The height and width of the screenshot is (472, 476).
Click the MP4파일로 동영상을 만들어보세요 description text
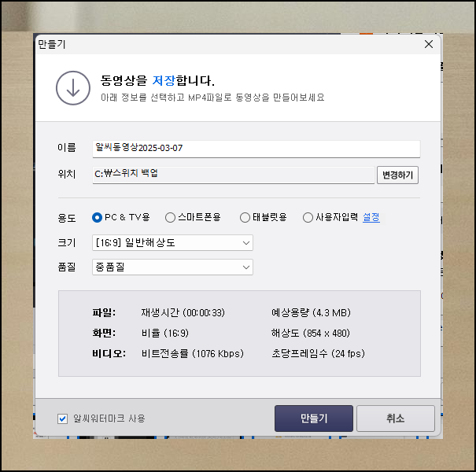[256, 98]
